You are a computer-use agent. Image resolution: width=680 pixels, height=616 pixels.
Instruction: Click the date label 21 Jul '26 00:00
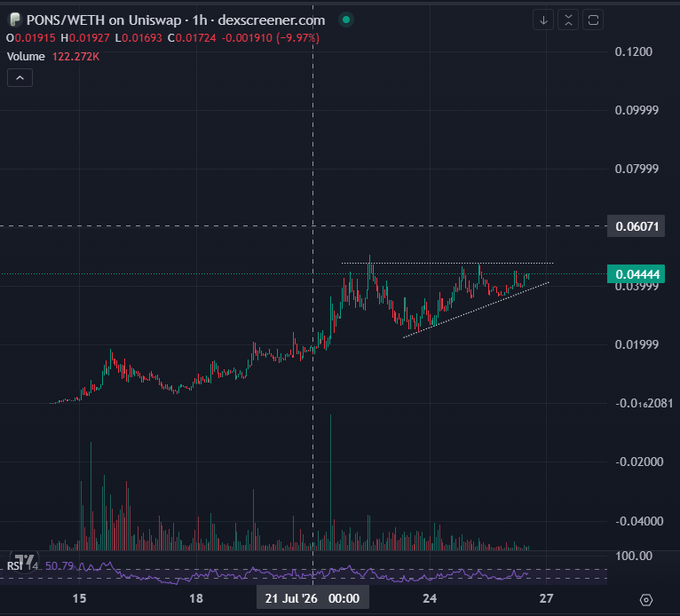click(x=312, y=599)
